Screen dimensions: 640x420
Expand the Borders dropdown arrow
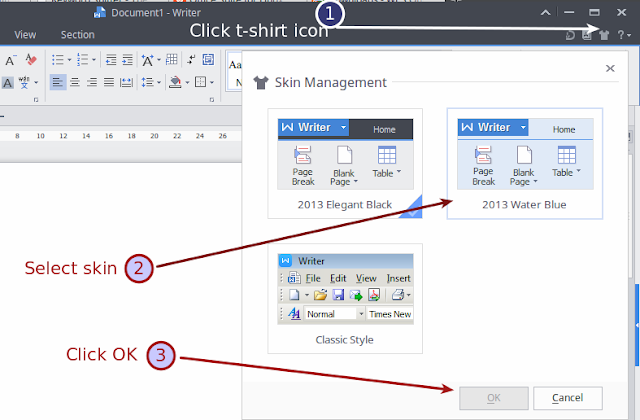(x=212, y=82)
